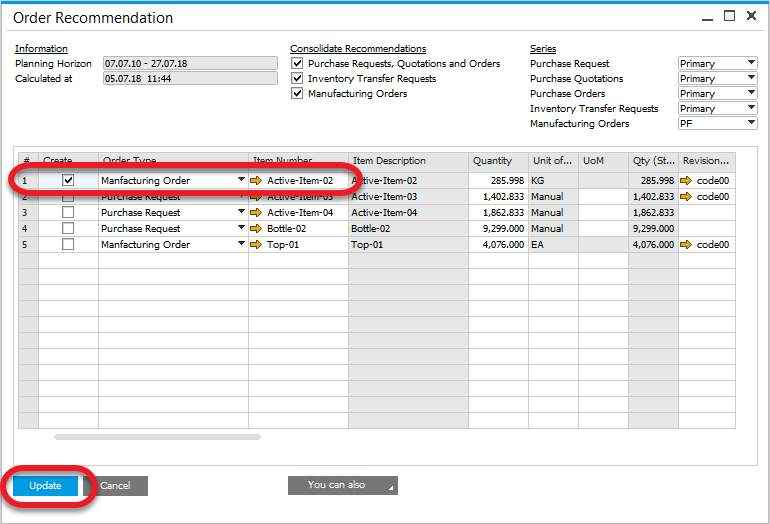Toggle Inventory Transfer Requests consolidation checkbox

tap(297, 79)
